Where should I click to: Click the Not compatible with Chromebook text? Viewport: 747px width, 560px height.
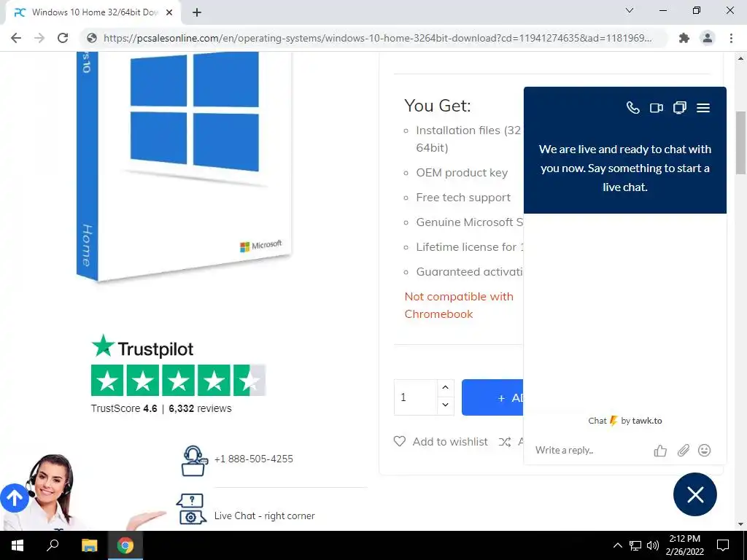coord(459,306)
